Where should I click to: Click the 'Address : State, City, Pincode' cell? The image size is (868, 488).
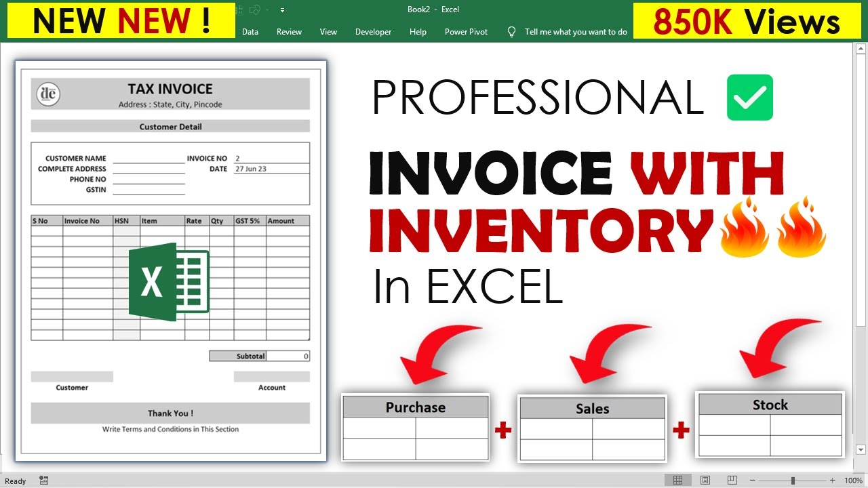click(x=170, y=104)
